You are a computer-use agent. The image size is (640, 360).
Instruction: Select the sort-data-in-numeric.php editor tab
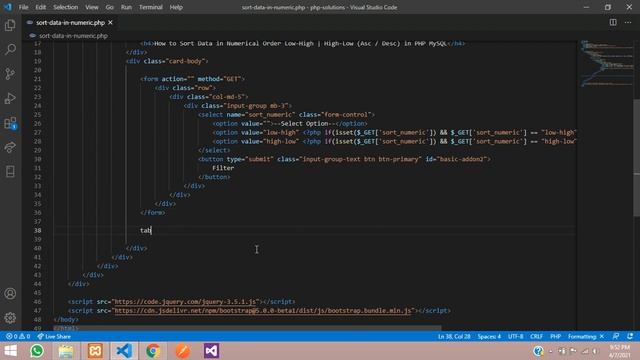click(70, 22)
